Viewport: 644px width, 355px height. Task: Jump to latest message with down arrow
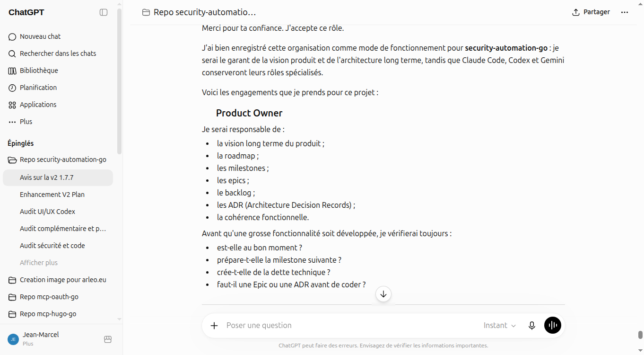[x=383, y=294]
